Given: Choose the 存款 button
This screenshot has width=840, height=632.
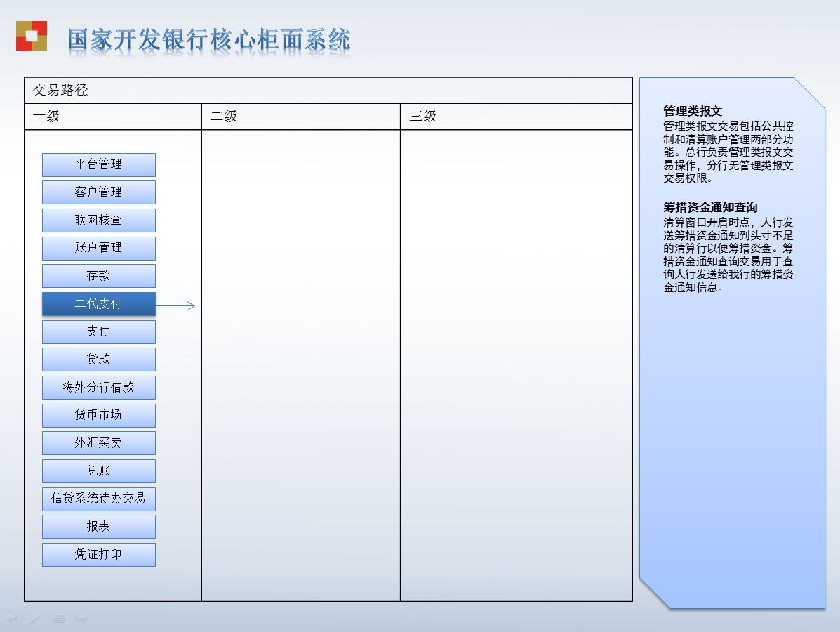Looking at the screenshot, I should (98, 276).
